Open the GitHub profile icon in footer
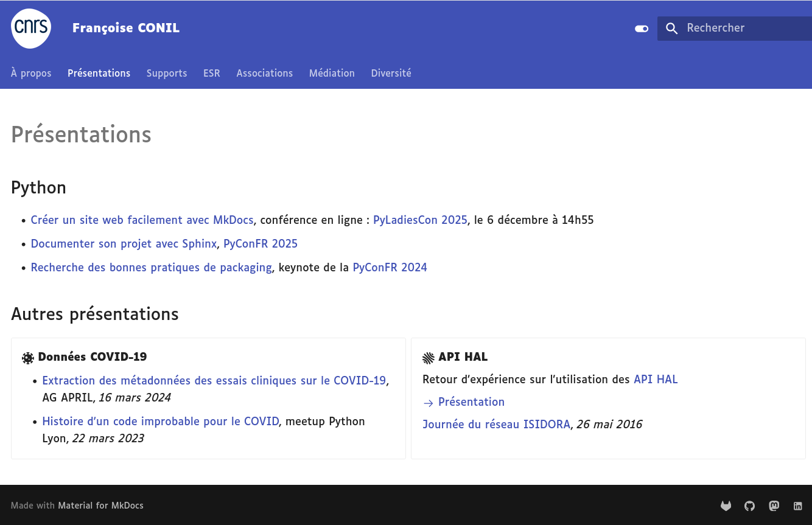812x525 pixels. [749, 506]
